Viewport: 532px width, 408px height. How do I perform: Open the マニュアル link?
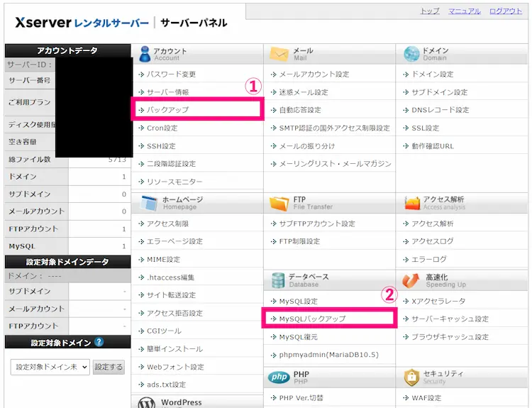coord(465,11)
